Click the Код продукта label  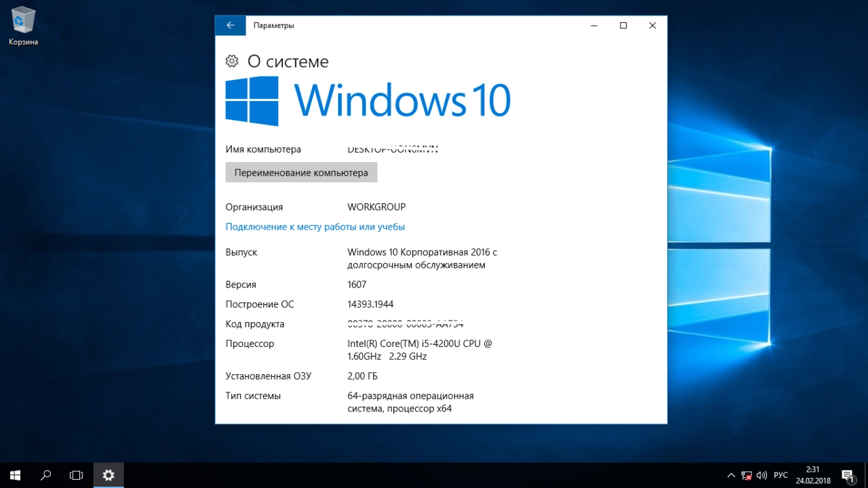[x=255, y=324]
